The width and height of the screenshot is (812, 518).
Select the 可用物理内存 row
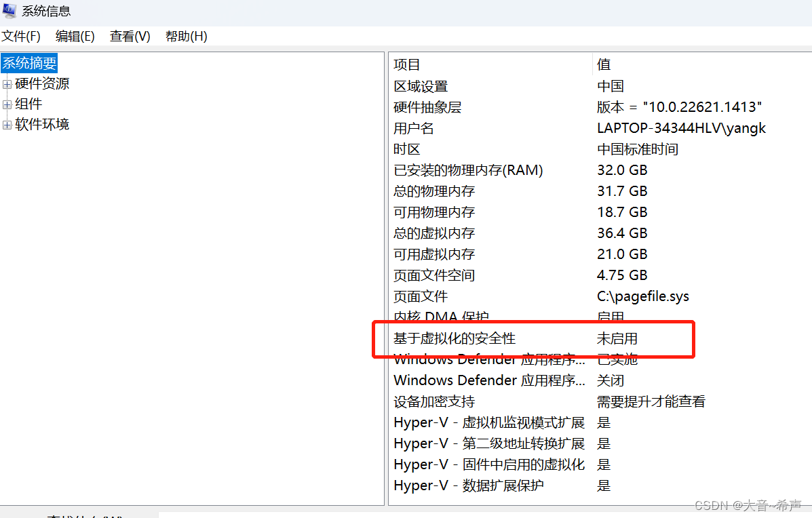pos(601,212)
